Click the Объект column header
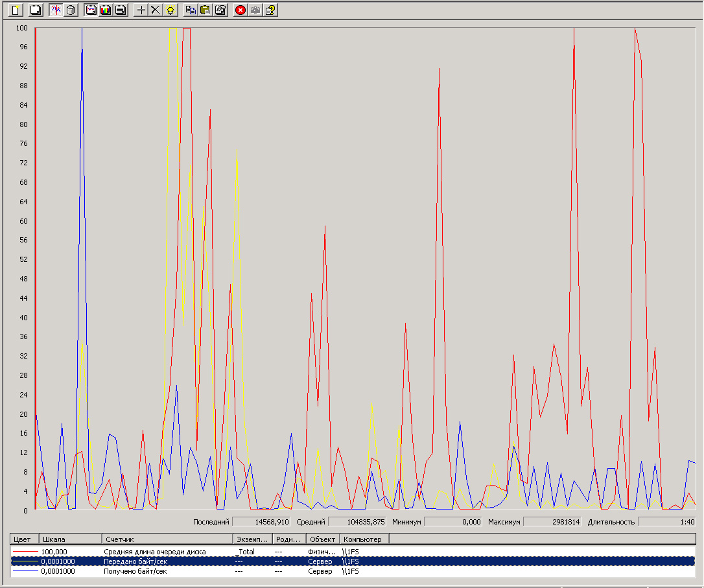 tap(322, 539)
